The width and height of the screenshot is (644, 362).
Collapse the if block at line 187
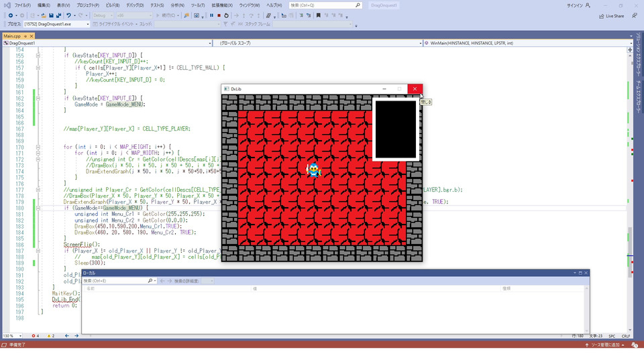(38, 251)
